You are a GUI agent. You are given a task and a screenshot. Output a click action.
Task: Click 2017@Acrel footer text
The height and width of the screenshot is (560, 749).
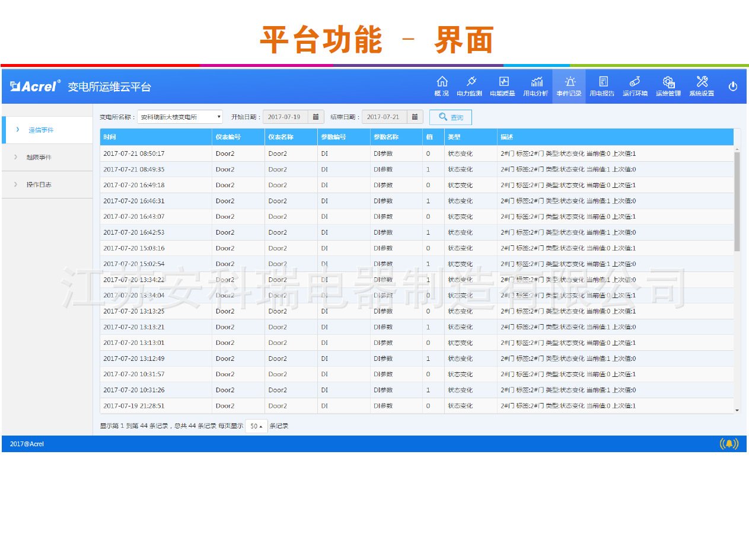click(27, 444)
